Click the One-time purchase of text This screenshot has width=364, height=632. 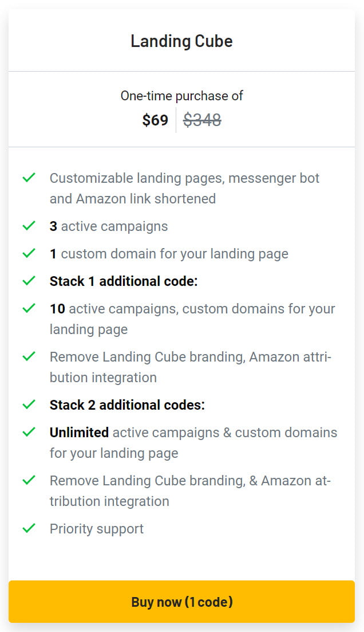[181, 95]
